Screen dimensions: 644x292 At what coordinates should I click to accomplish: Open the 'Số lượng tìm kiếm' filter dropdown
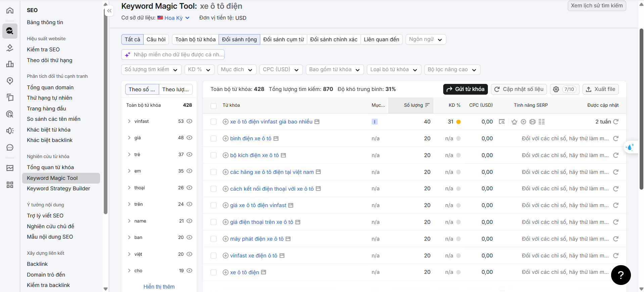[151, 69]
